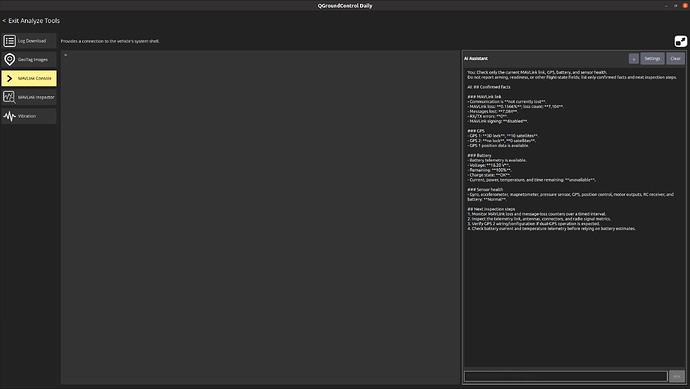Click inside the MAVLink console output area
Viewport: 690px width, 389px height.
260,217
